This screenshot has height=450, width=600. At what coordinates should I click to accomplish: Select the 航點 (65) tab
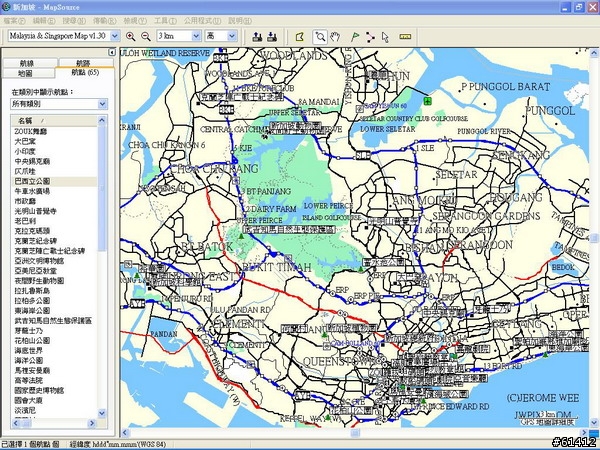pyautogui.click(x=85, y=73)
